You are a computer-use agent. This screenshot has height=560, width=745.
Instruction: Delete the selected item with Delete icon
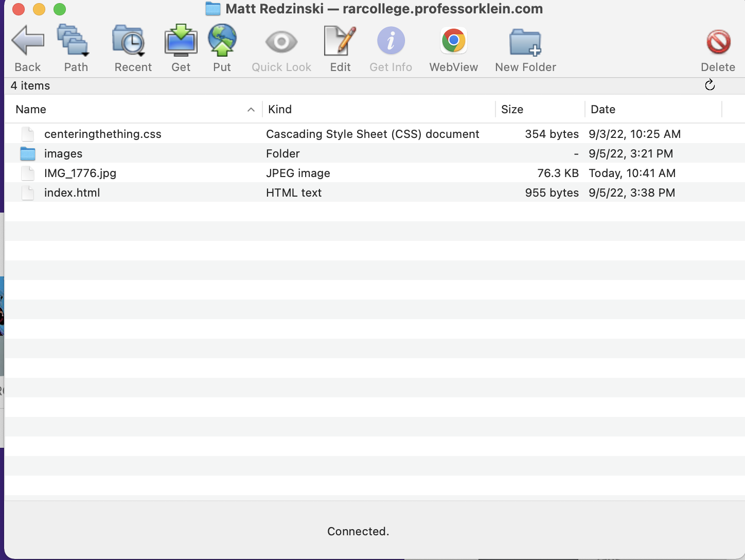click(718, 42)
